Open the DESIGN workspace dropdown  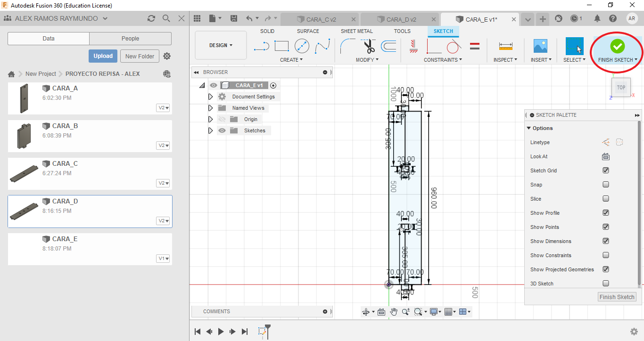221,46
